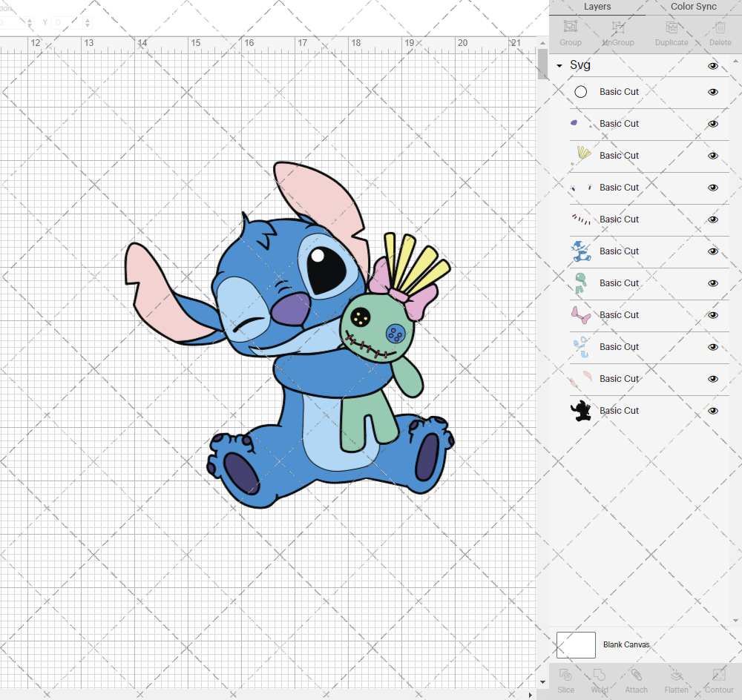742x700 pixels.
Task: Hide the pink bow layer
Action: [x=712, y=315]
